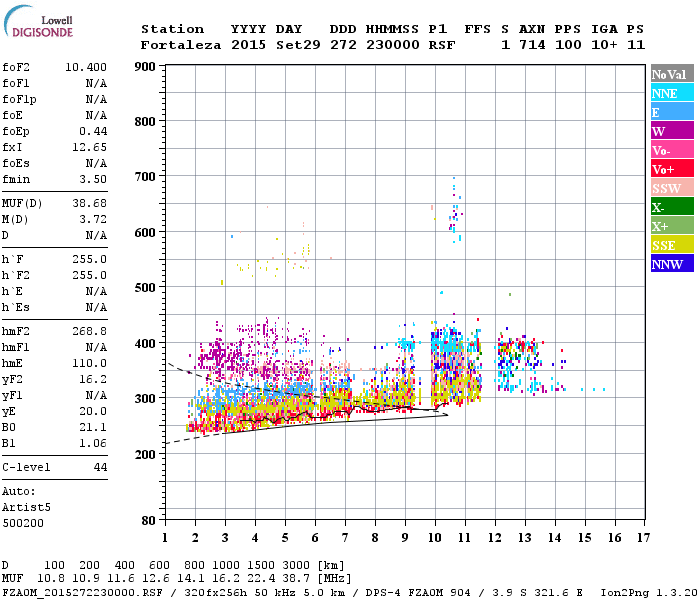Select the Vo- pink legend swatch
This screenshot has width=700, height=600.
(x=672, y=150)
